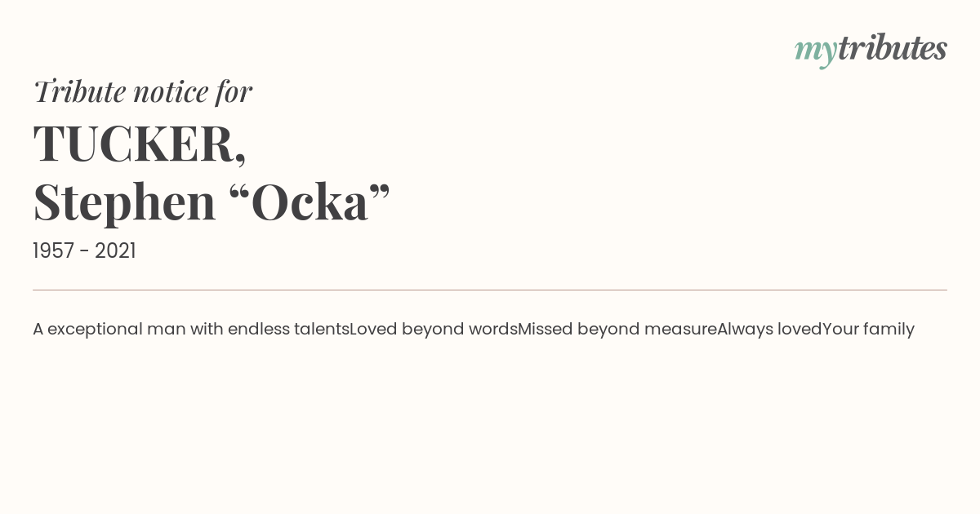Click the birth year 1957
The image size is (980, 514).
pos(54,250)
